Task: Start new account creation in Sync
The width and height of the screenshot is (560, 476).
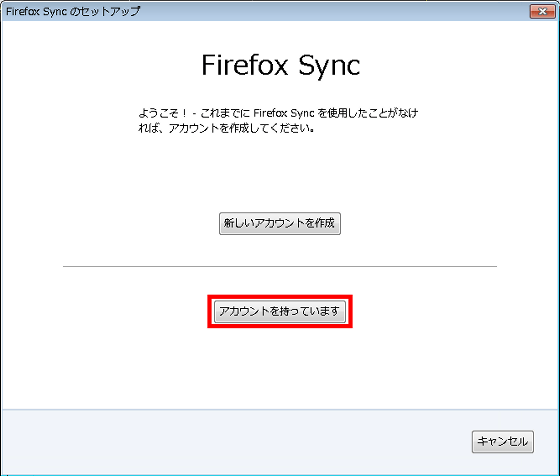Action: [x=280, y=224]
